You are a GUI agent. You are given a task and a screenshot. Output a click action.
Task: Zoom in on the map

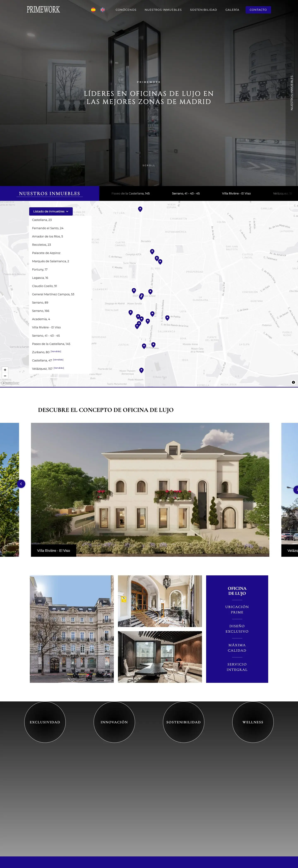5,370
